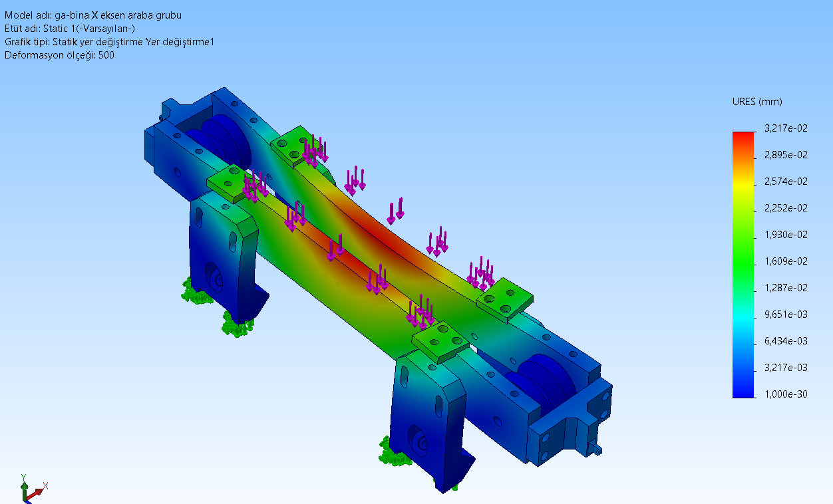The image size is (833, 504).
Task: Select the 'Deformasyon ölçeği: 500' text
Action: 60,55
